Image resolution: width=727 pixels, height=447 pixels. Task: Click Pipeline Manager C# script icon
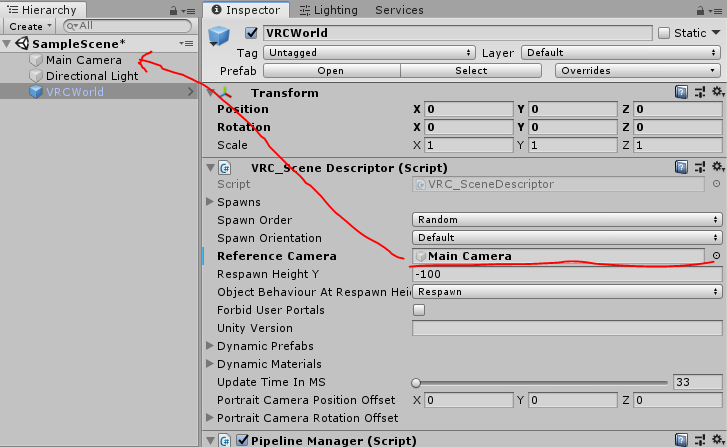(225, 440)
